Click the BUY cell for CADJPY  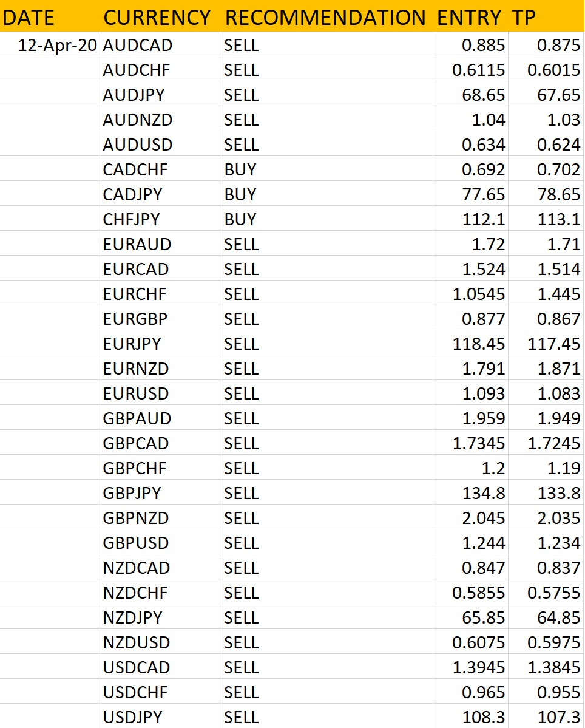(326, 194)
